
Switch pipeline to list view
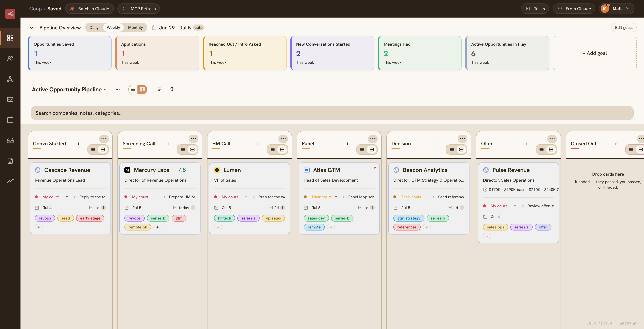tap(133, 89)
